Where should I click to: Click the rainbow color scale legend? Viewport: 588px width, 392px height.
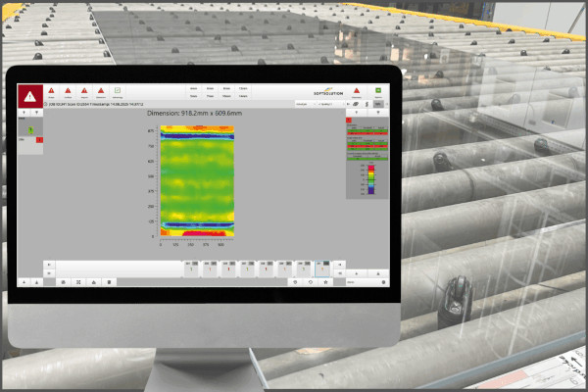[x=370, y=177]
